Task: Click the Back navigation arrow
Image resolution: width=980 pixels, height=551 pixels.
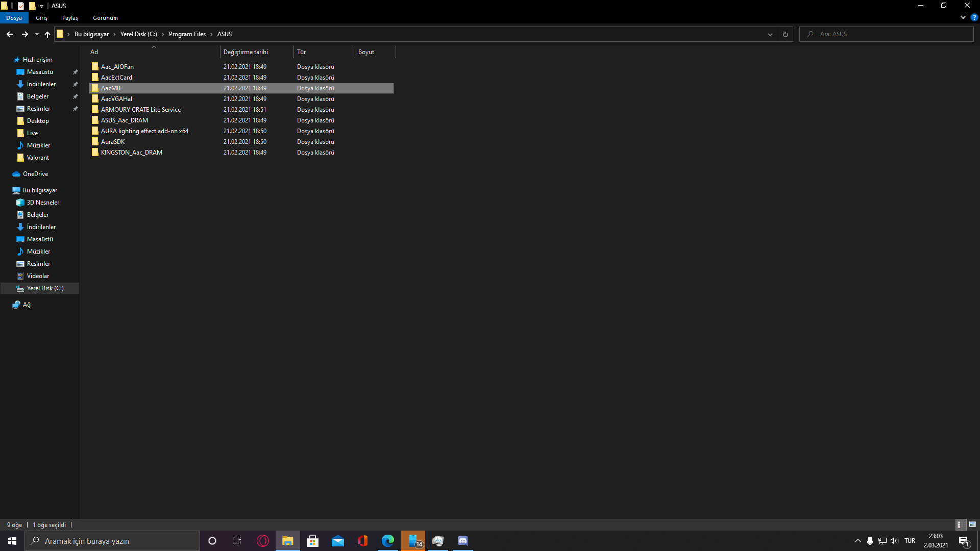Action: click(10, 34)
